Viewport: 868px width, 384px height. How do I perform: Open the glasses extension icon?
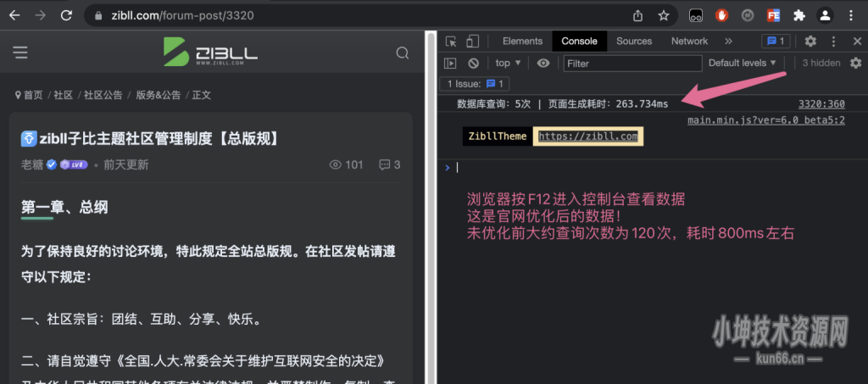pyautogui.click(x=696, y=15)
